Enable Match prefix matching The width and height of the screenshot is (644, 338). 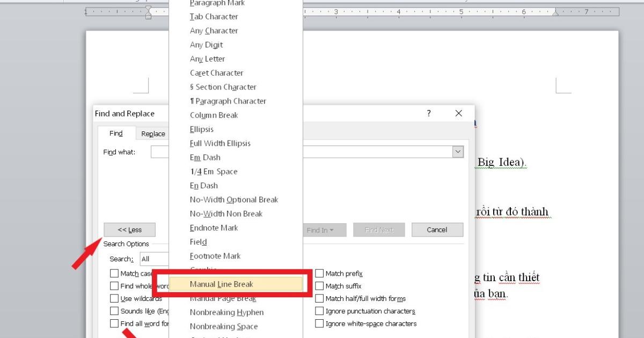319,273
